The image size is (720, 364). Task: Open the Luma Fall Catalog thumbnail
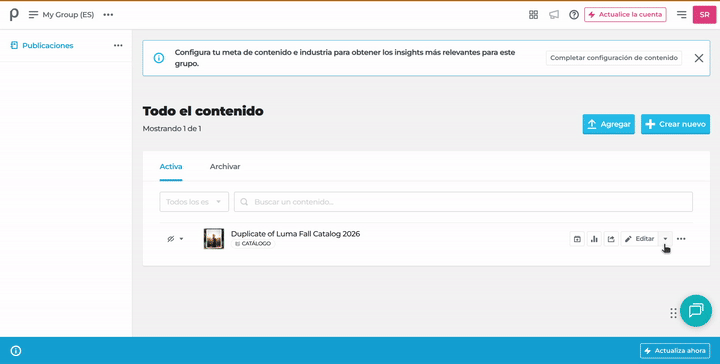pos(214,239)
